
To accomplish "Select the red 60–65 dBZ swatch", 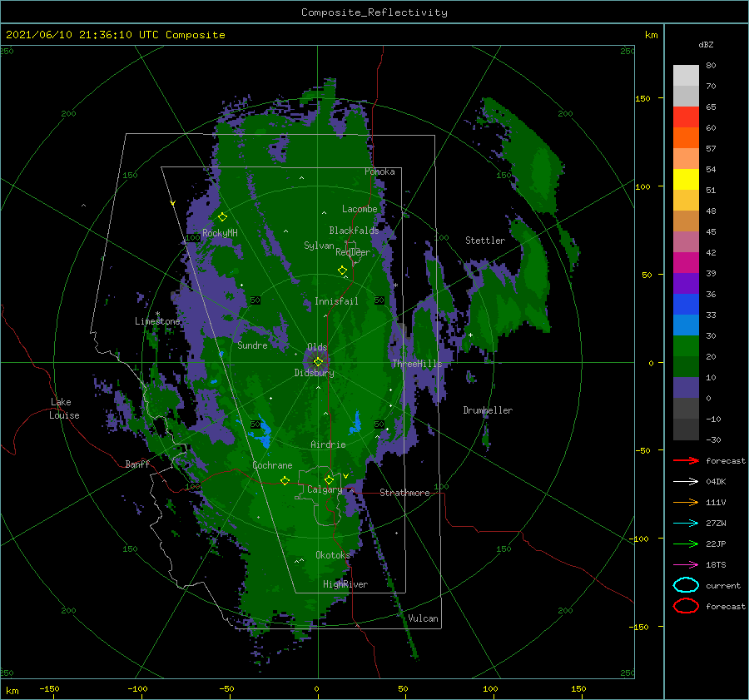I will tap(686, 117).
